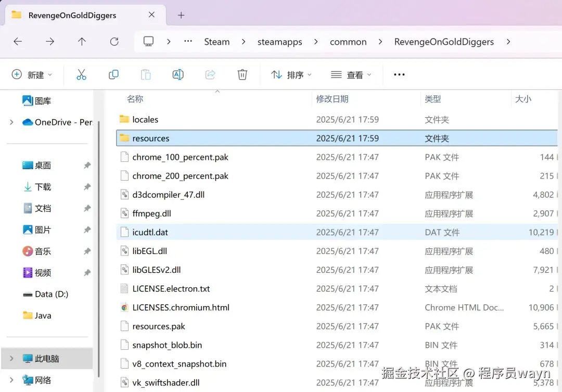Navigate to steamapps in address bar
The width and height of the screenshot is (562, 392).
pos(279,42)
